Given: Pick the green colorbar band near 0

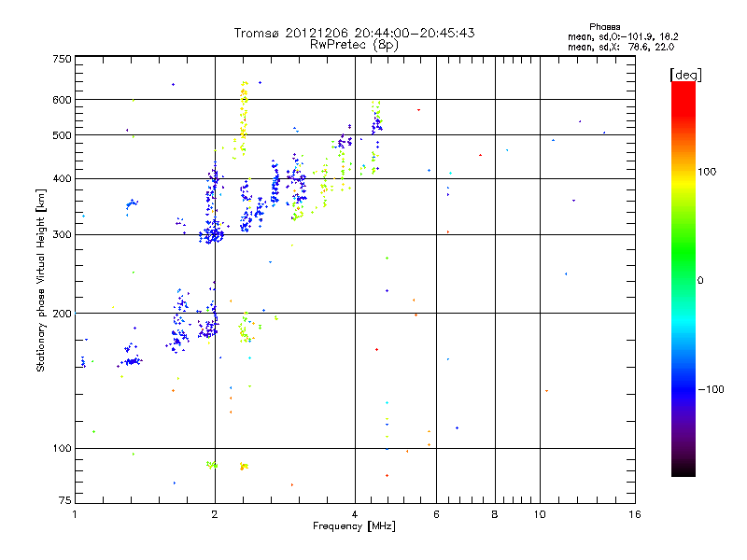Looking at the screenshot, I should (x=683, y=278).
